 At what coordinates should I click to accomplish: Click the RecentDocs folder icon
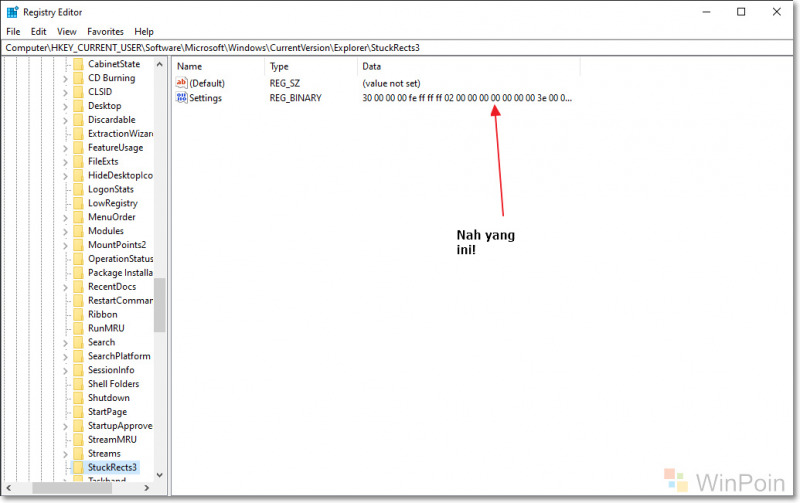coord(78,287)
